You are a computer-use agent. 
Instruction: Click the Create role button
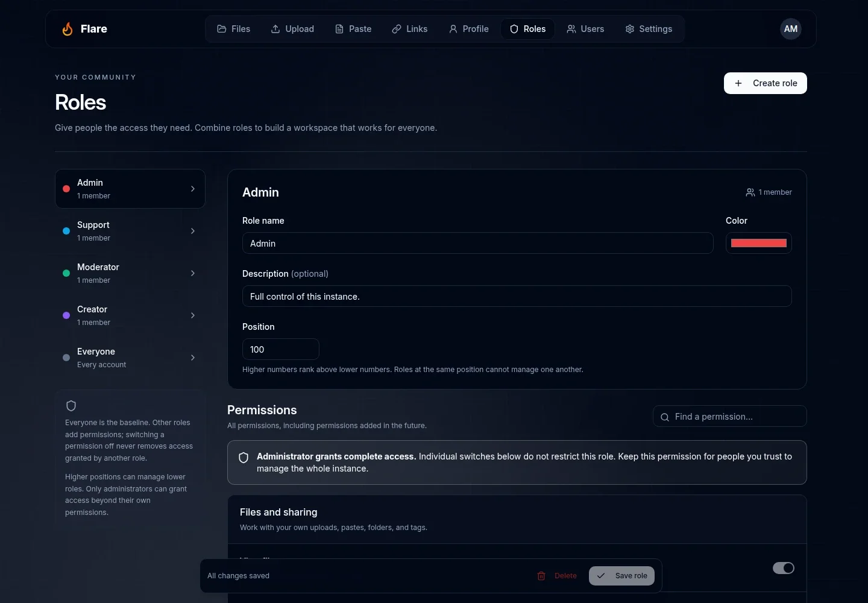pos(766,83)
